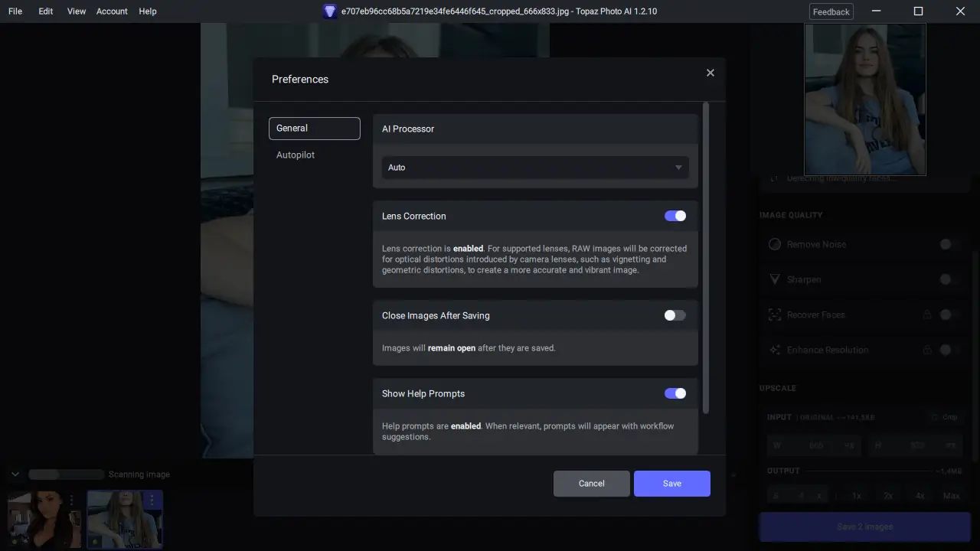The width and height of the screenshot is (980, 551).
Task: Open the View menu
Action: pos(77,11)
